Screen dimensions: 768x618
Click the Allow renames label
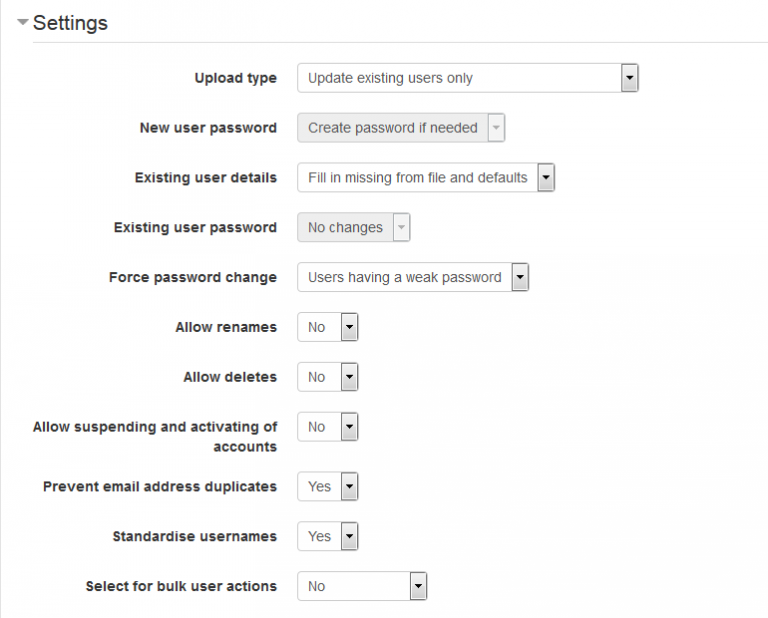pos(226,327)
